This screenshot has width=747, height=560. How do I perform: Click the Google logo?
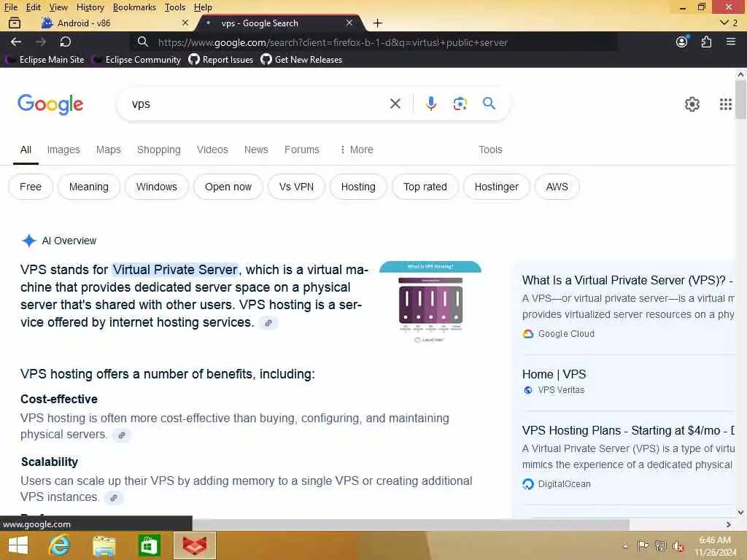point(50,104)
